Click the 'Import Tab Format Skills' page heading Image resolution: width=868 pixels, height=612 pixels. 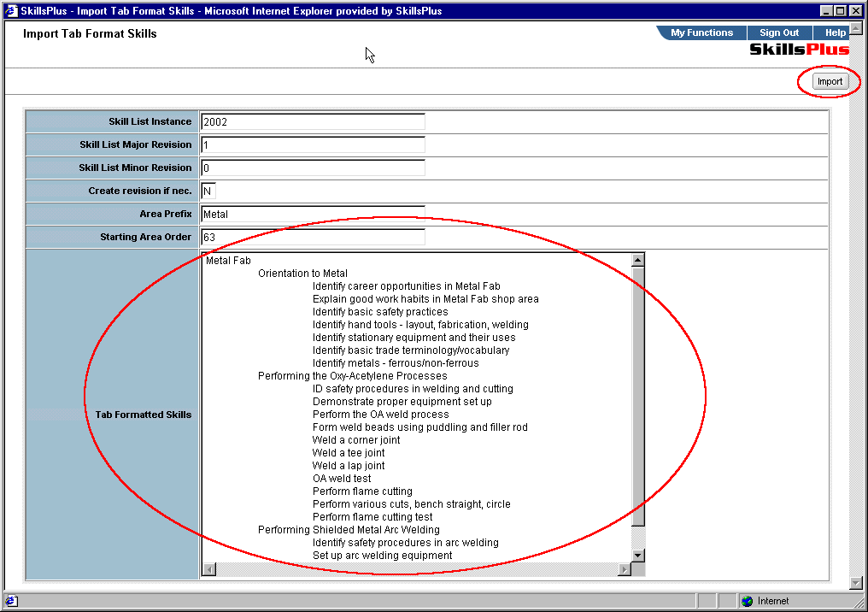pos(90,34)
